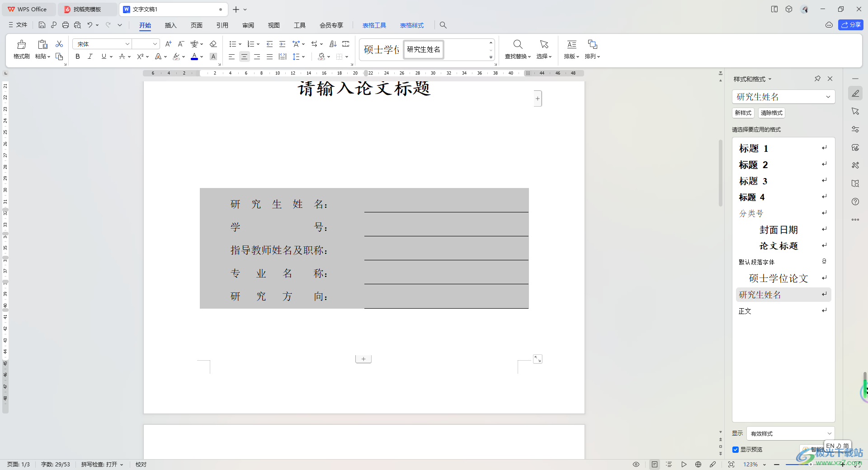Click the 分享 share button
This screenshot has height=470, width=868.
[x=851, y=25]
